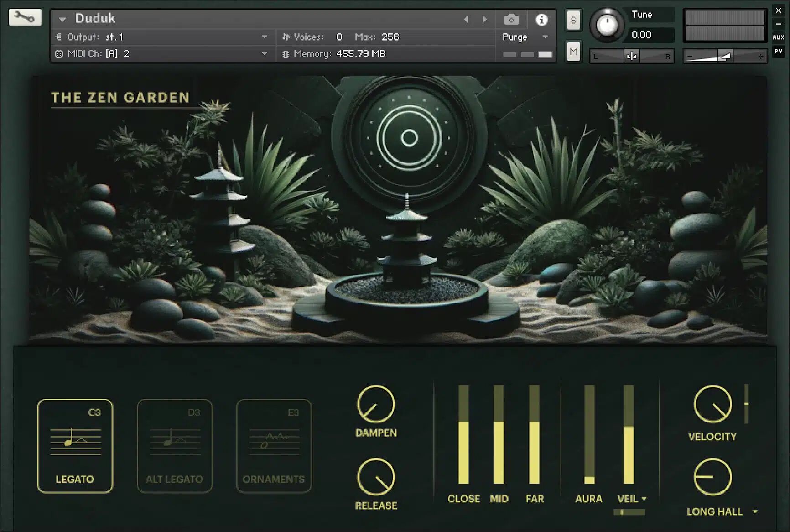This screenshot has height=532, width=790.
Task: Click the output jack icon next to Output
Action: coord(58,37)
